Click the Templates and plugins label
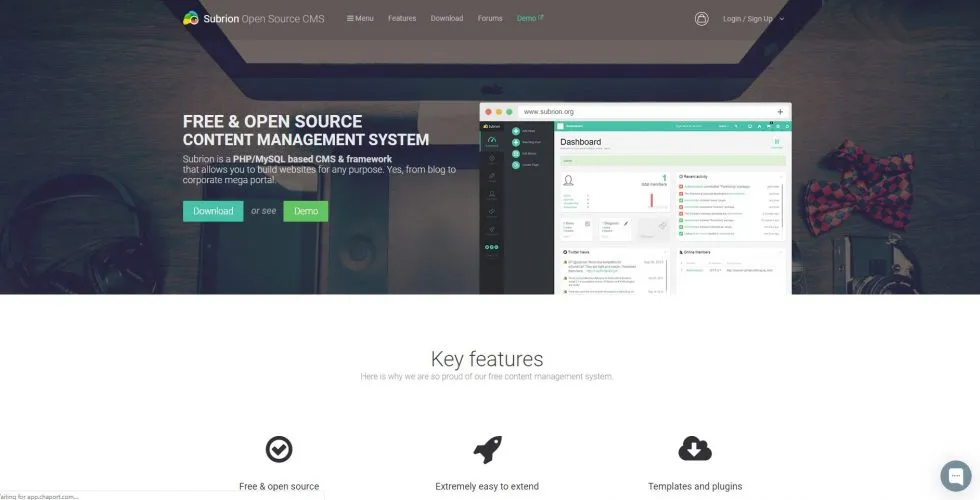Image resolution: width=980 pixels, height=500 pixels. point(695,486)
